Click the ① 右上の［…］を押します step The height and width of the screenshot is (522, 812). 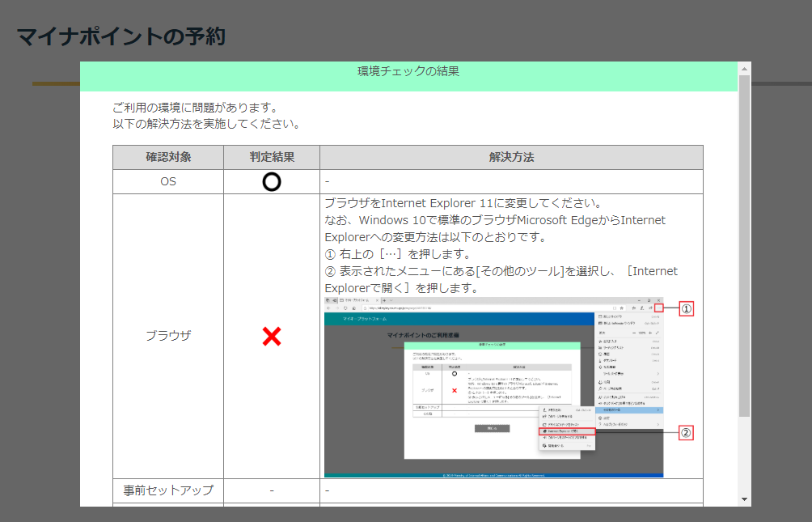[400, 254]
